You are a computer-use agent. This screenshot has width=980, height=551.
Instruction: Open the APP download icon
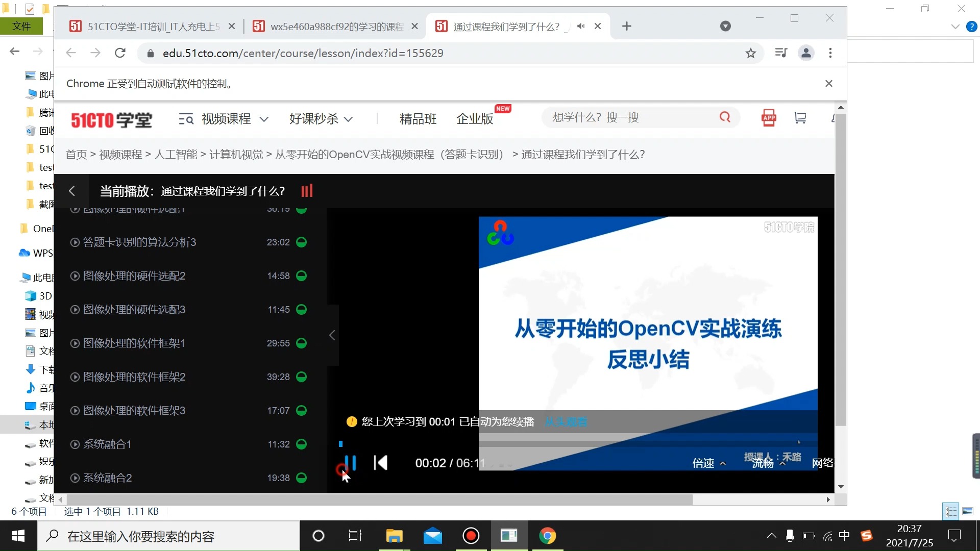pos(769,118)
